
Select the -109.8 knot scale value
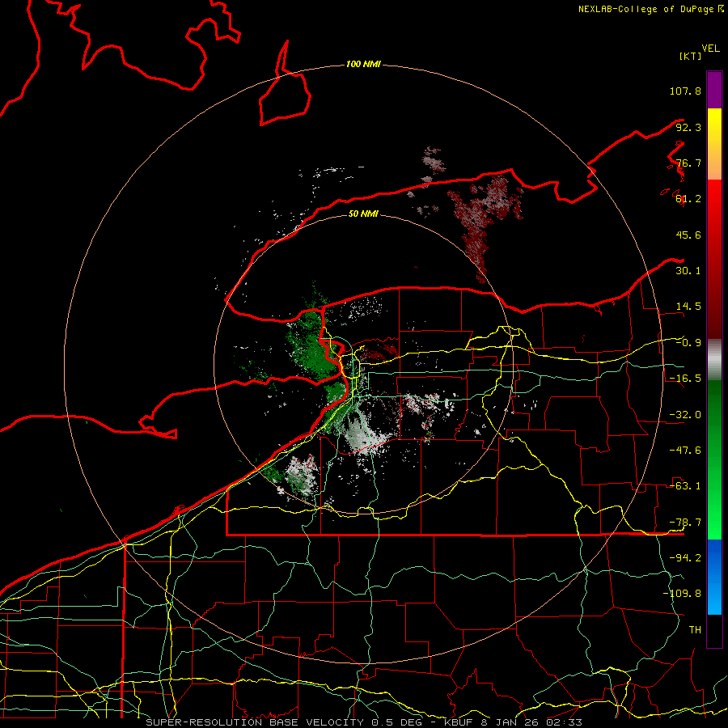pyautogui.click(x=682, y=594)
